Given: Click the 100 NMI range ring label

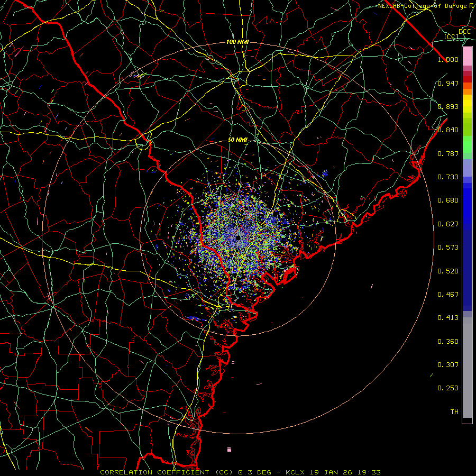Looking at the screenshot, I should tap(237, 42).
